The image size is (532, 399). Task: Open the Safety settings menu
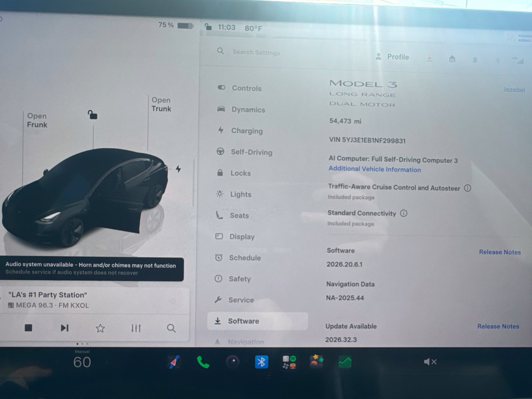pos(233,279)
